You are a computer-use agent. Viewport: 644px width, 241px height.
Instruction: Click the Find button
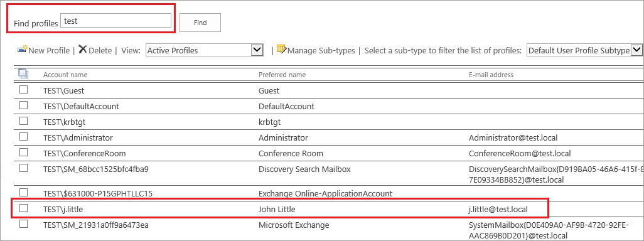tap(200, 23)
